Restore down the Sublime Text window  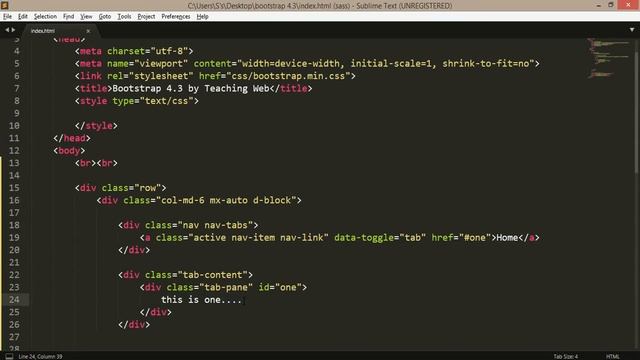pos(611,5)
